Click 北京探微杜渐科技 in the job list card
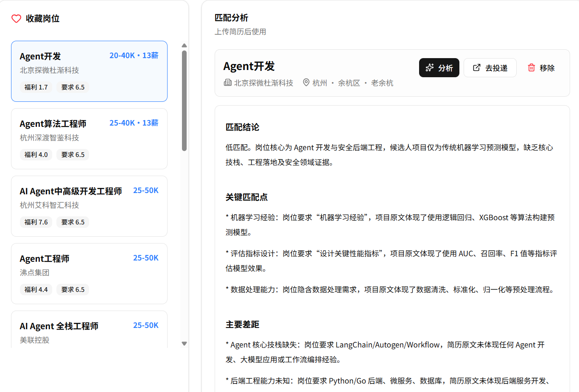The height and width of the screenshot is (392, 579). tap(50, 70)
